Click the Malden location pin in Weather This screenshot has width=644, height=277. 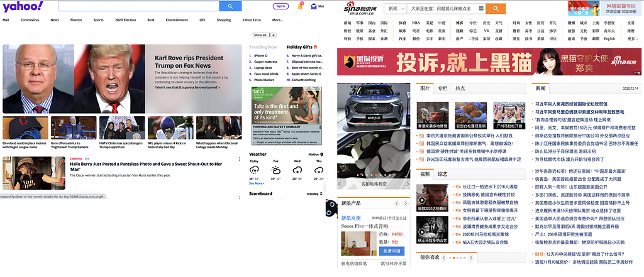pyautogui.click(x=321, y=155)
